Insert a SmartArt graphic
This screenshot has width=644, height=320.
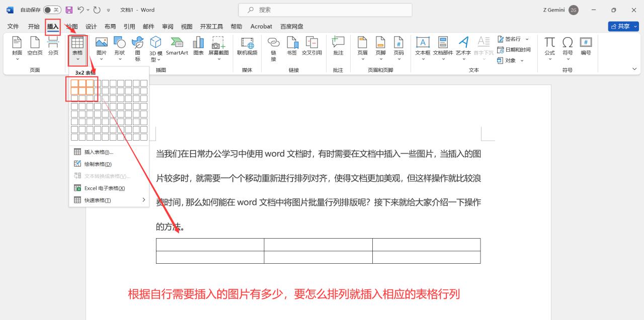pos(177,46)
